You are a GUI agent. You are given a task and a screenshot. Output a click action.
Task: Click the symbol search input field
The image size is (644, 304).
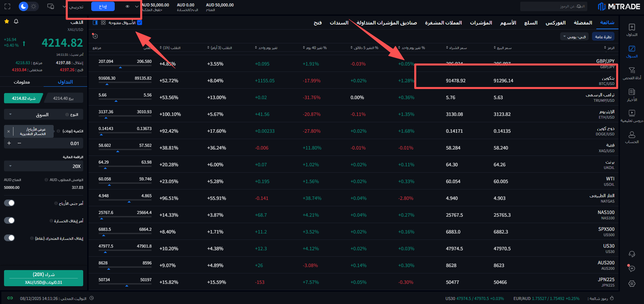coord(553,6)
